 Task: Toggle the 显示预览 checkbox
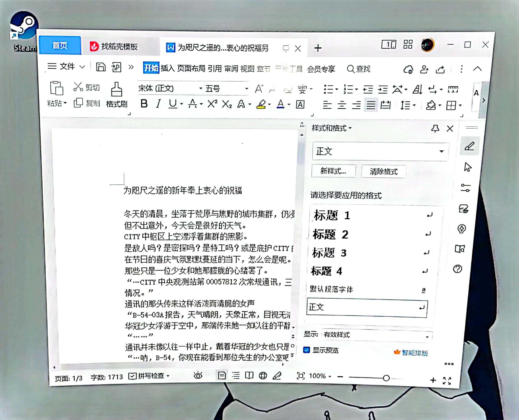click(x=307, y=350)
